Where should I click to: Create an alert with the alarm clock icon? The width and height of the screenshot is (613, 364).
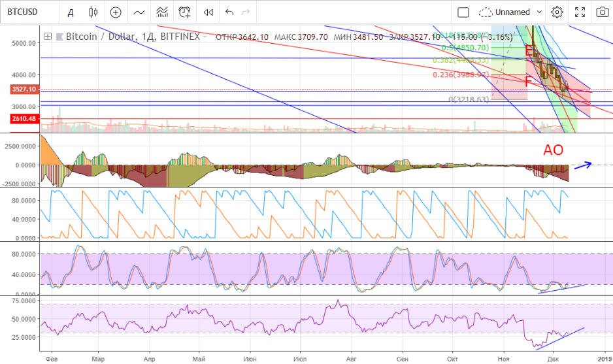tap(185, 12)
